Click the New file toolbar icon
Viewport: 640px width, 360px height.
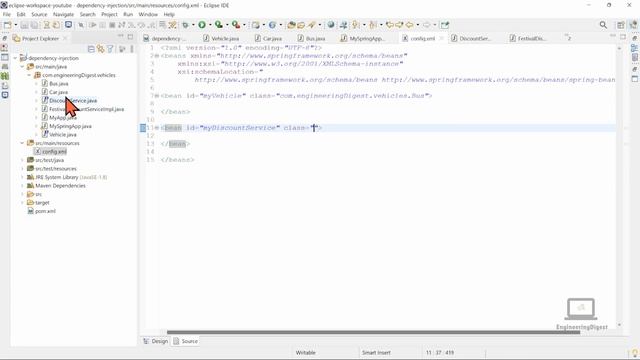(7, 25)
